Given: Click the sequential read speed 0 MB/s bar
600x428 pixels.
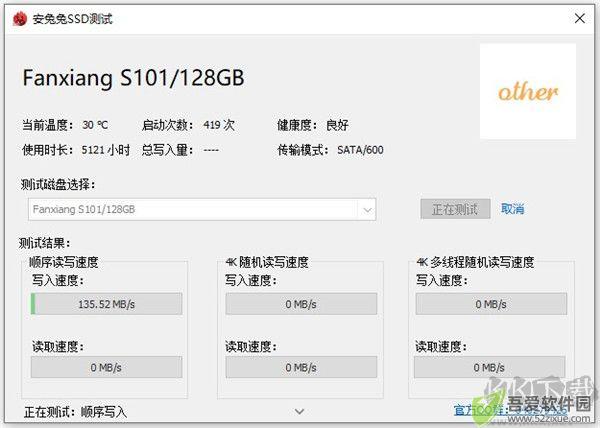Looking at the screenshot, I should point(106,367).
